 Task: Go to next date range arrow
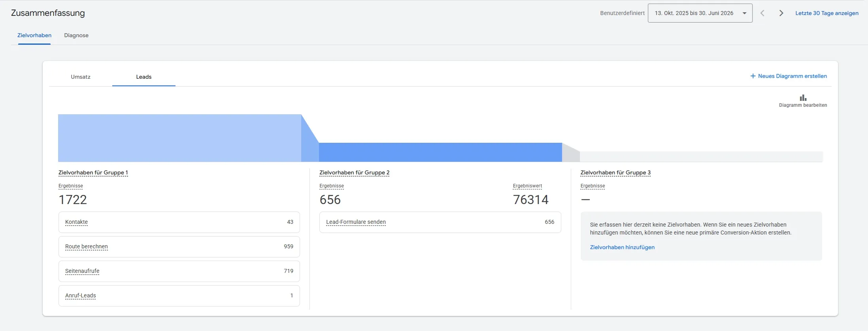click(781, 13)
